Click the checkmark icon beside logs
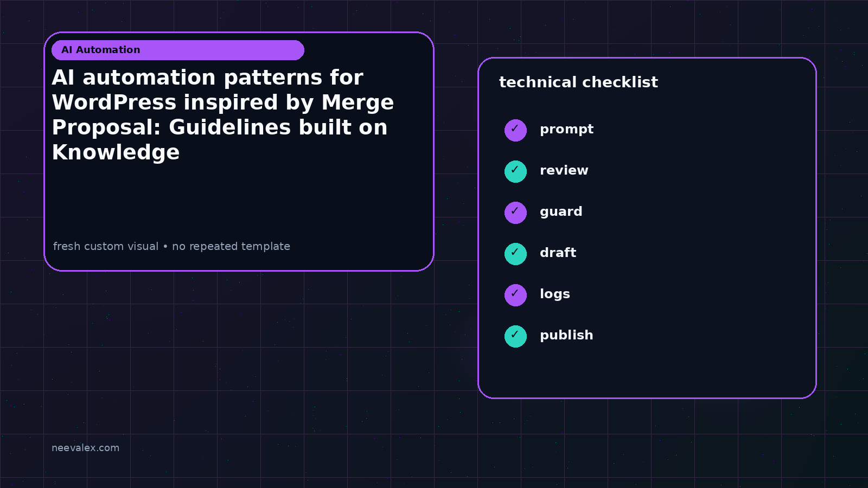Viewport: 868px width, 488px height. [x=515, y=295]
